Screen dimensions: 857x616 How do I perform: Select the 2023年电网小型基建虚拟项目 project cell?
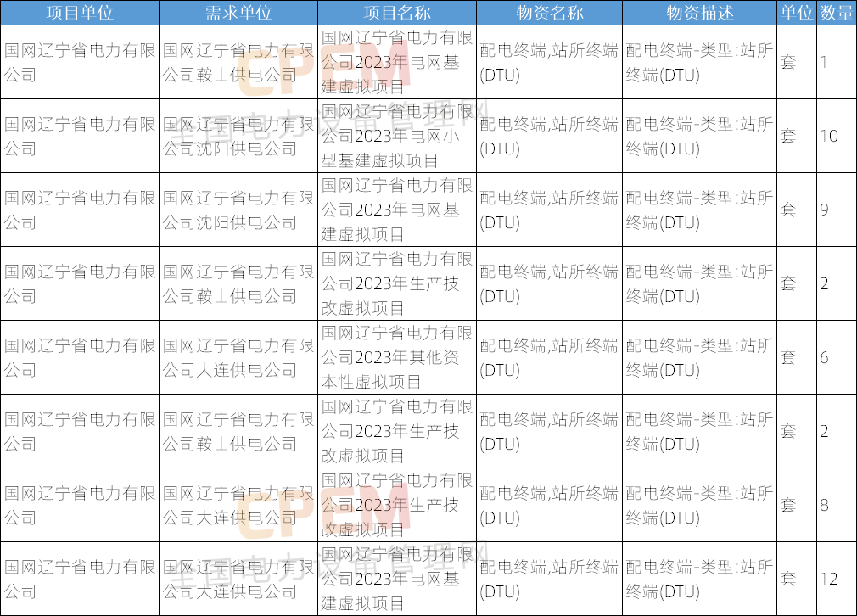point(396,136)
